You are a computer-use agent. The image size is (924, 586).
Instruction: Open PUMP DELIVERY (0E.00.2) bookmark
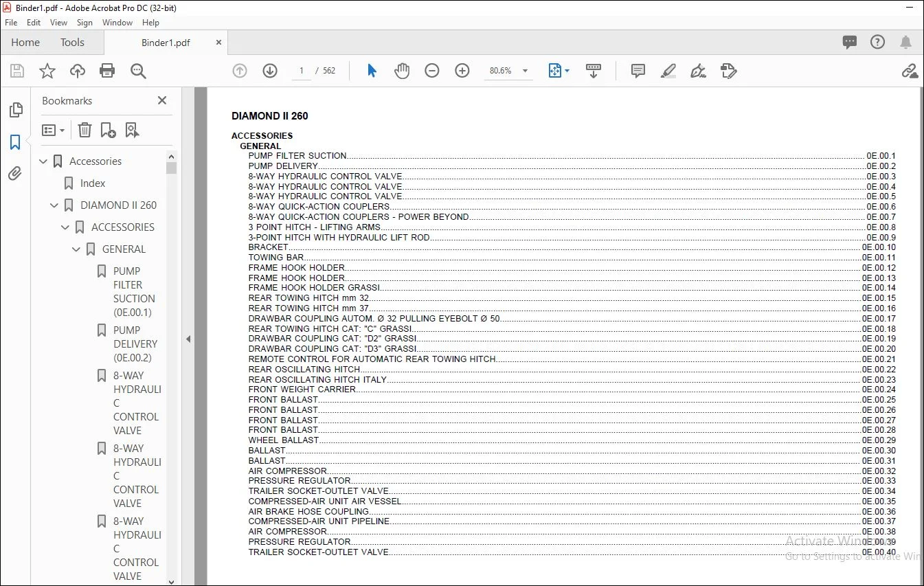(135, 344)
